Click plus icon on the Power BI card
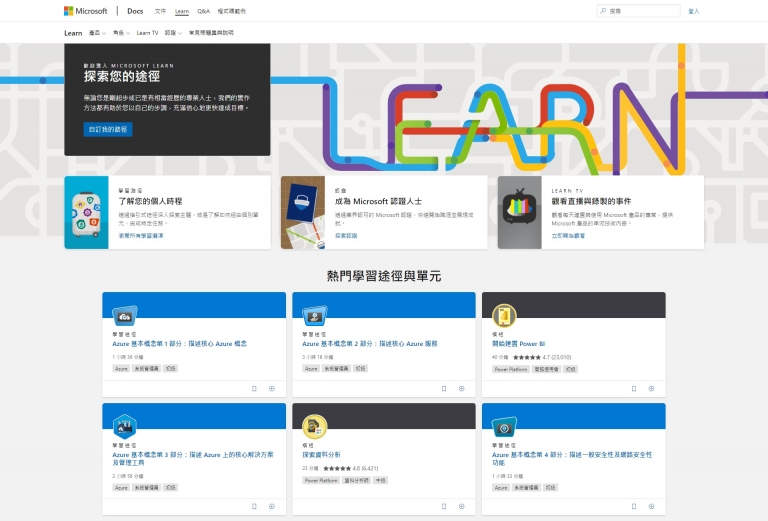This screenshot has width=768, height=521. point(651,389)
